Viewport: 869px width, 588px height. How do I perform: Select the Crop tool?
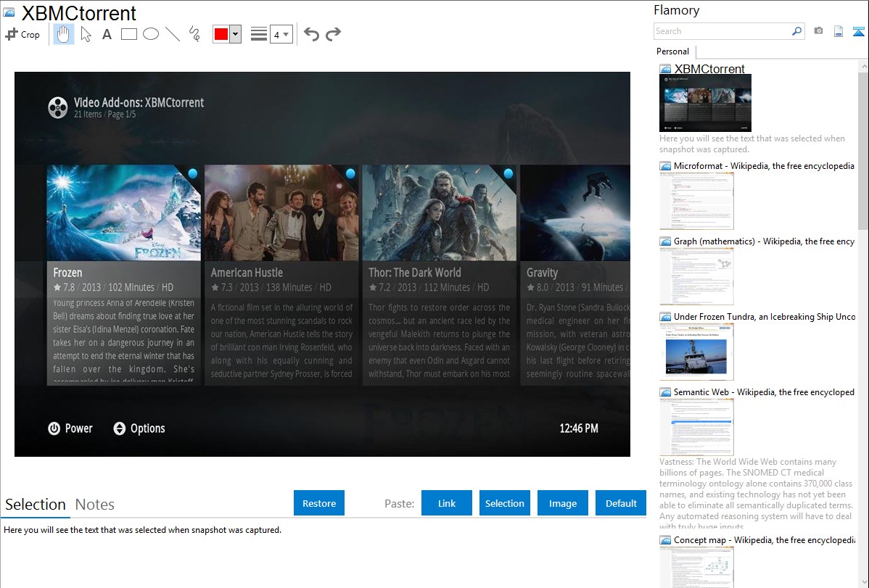coord(22,34)
